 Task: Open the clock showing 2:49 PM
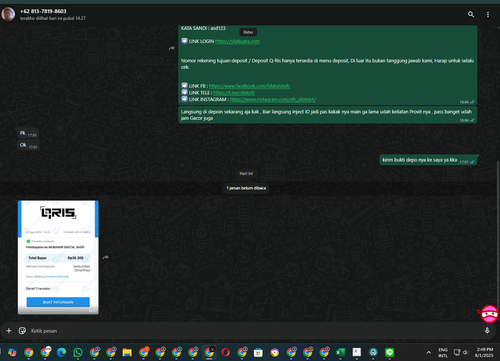(484, 352)
